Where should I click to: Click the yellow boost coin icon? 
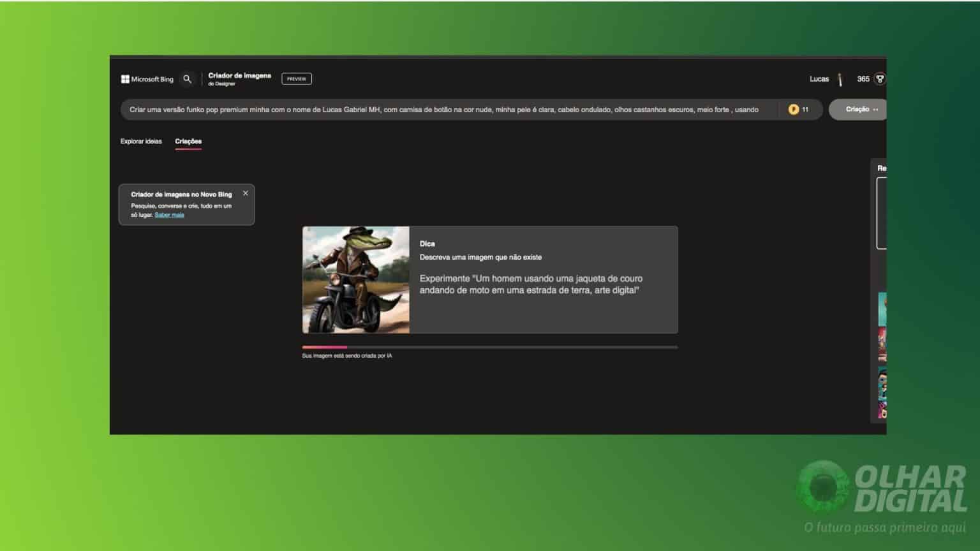click(x=794, y=110)
